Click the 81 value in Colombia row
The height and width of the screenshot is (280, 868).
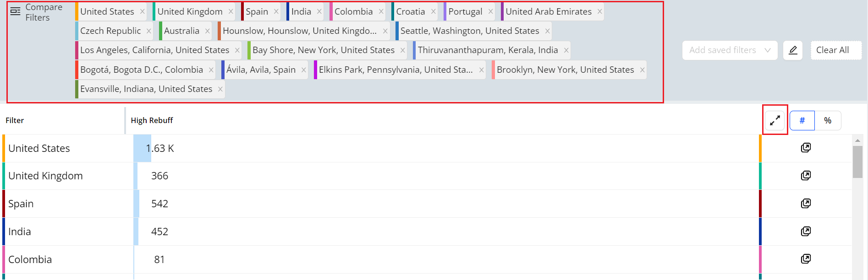[159, 260]
